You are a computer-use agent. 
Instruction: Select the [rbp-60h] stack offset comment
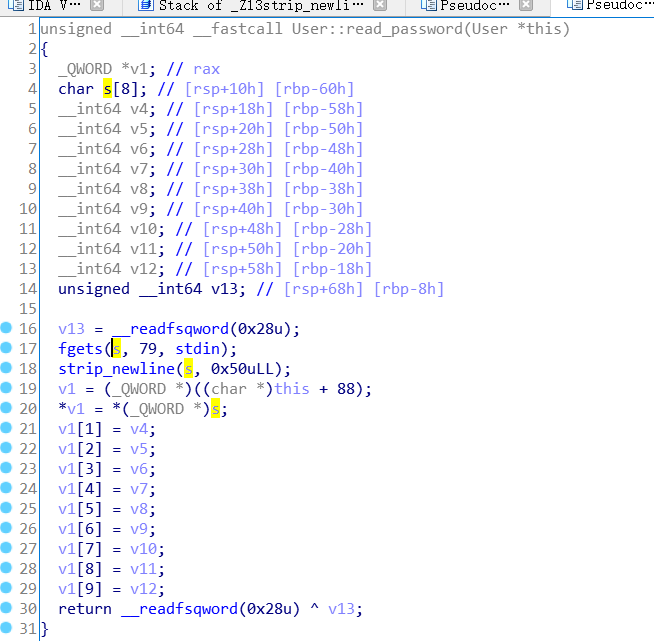point(314,89)
